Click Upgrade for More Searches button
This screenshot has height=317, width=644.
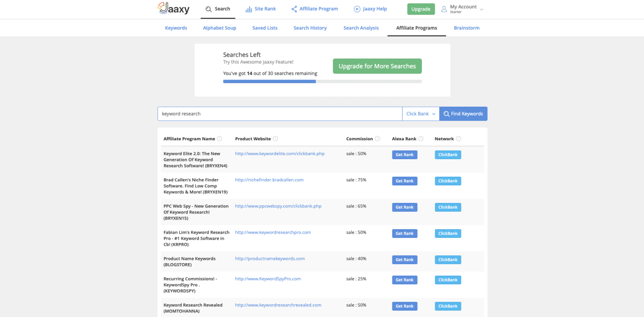point(377,66)
